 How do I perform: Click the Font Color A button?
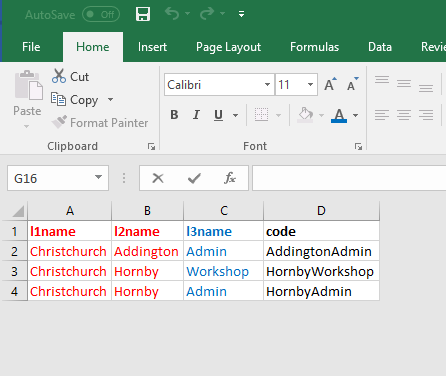click(x=339, y=115)
